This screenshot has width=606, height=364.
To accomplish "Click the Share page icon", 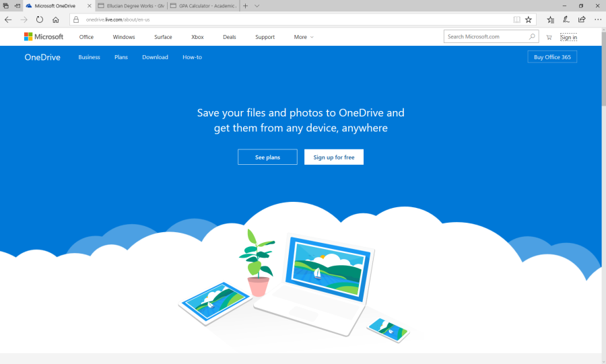I will point(582,20).
